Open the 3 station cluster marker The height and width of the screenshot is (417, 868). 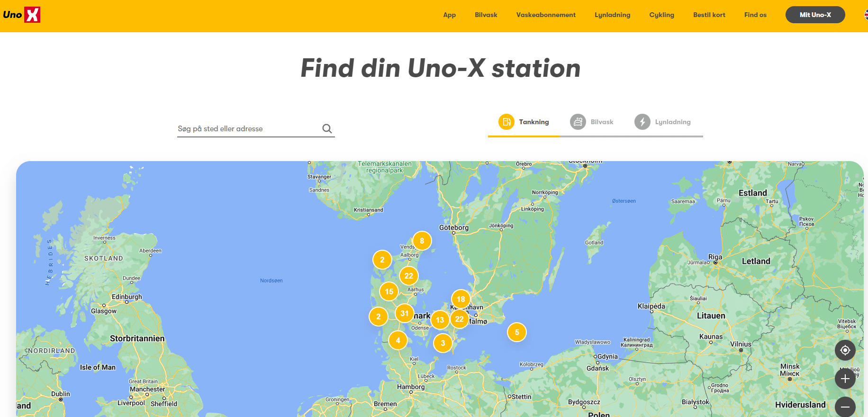[443, 343]
